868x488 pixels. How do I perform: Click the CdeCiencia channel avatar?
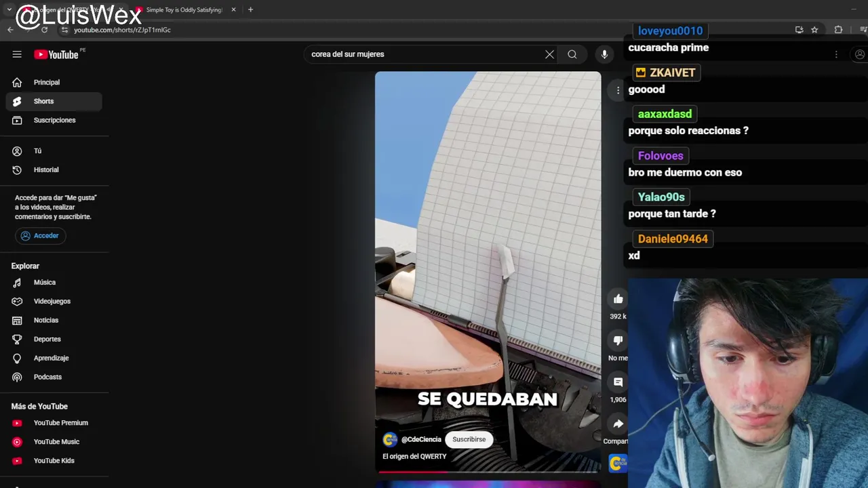click(390, 440)
